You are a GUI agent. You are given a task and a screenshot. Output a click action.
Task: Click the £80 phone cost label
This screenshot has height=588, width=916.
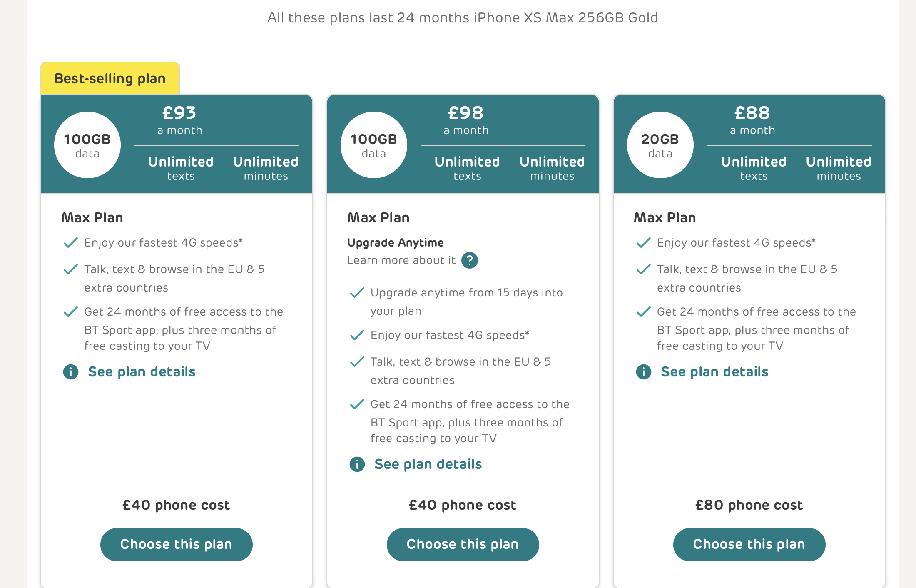tap(749, 505)
